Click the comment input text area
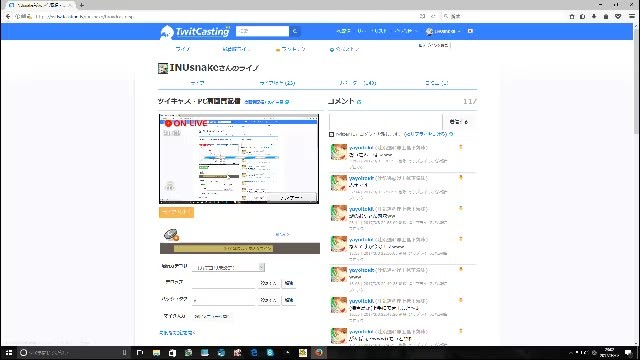The image size is (640, 360). pos(386,122)
